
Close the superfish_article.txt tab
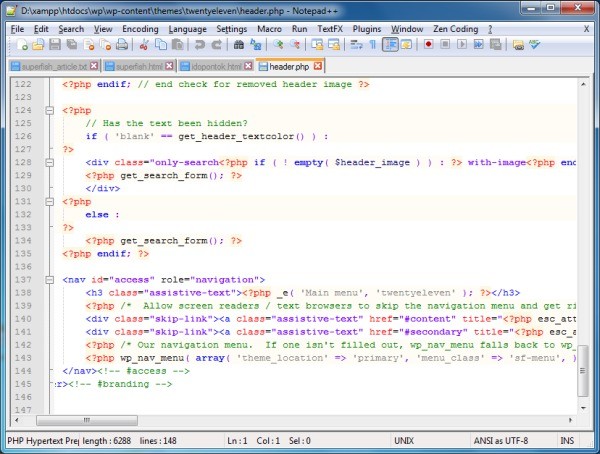point(94,66)
